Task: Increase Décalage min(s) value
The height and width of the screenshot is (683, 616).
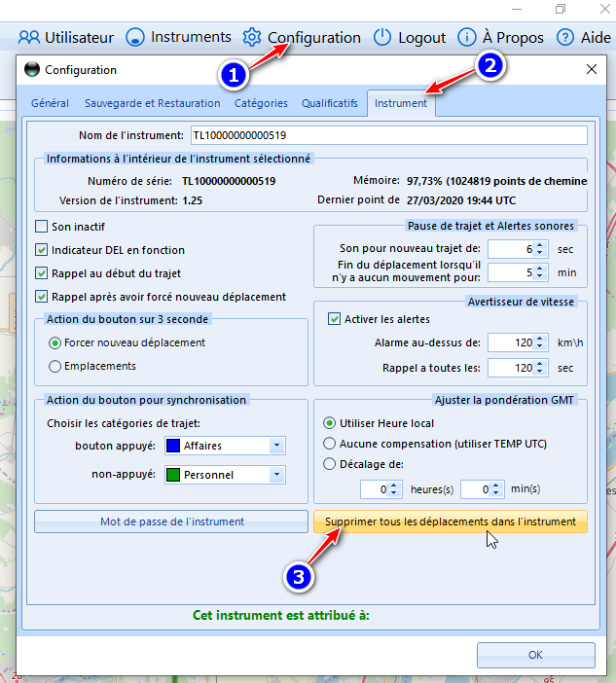Action: (x=495, y=485)
